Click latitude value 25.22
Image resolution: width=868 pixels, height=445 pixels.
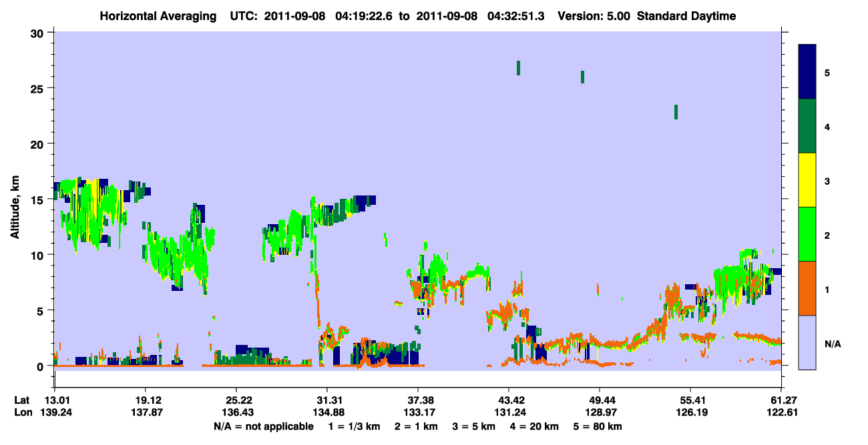click(x=236, y=400)
